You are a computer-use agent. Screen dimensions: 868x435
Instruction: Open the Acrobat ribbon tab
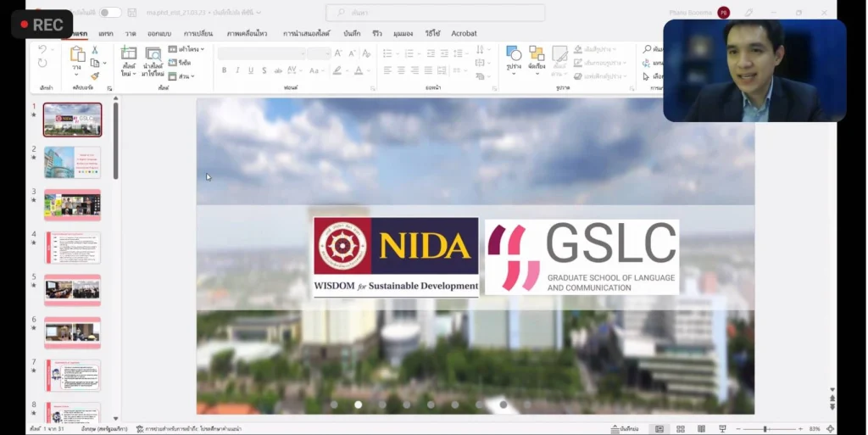[464, 34]
